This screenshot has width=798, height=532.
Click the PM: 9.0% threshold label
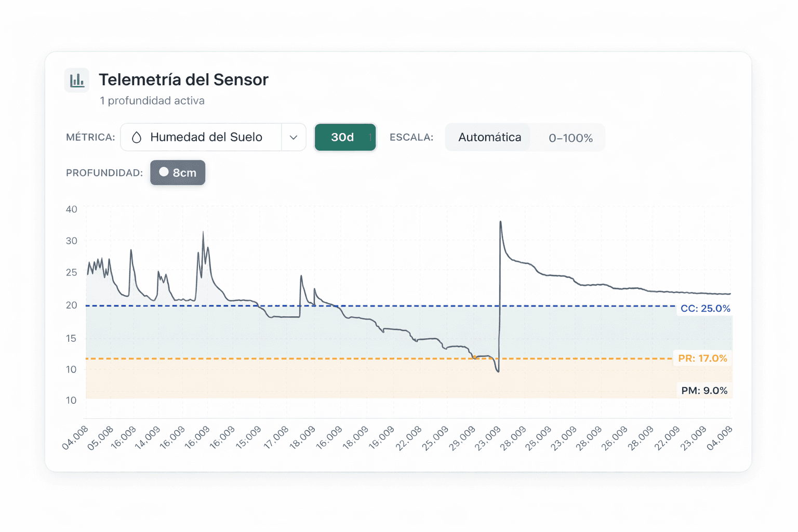pos(704,390)
